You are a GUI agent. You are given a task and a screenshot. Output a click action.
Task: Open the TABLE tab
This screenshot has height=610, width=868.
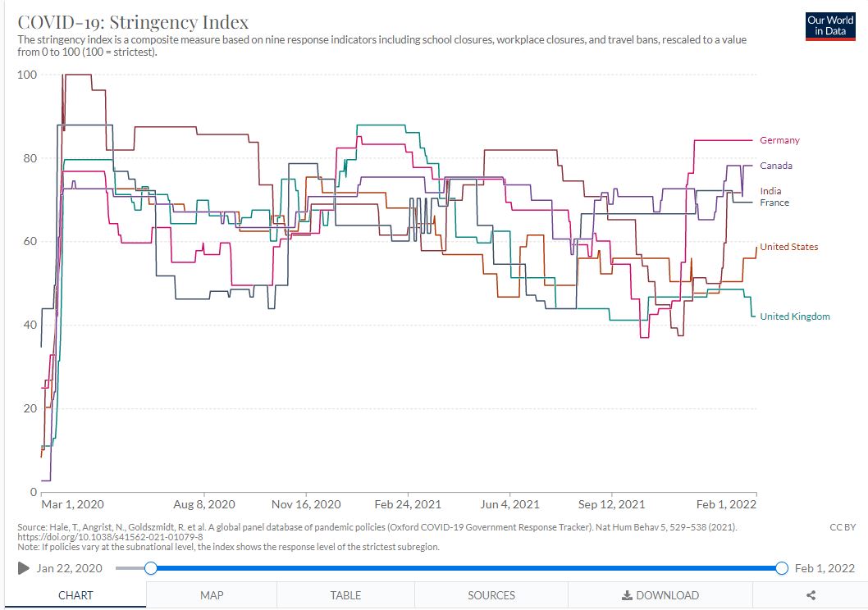pyautogui.click(x=345, y=595)
